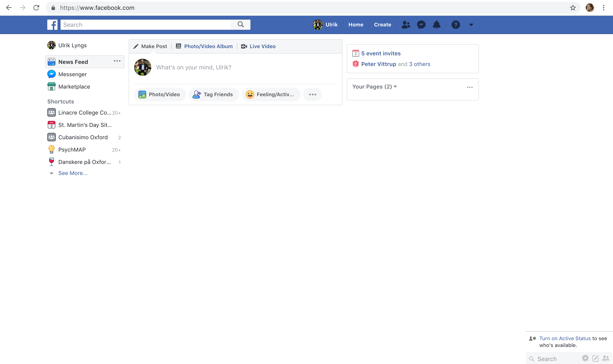Open News Feed options ellipsis
The height and width of the screenshot is (364, 613).
(x=117, y=61)
